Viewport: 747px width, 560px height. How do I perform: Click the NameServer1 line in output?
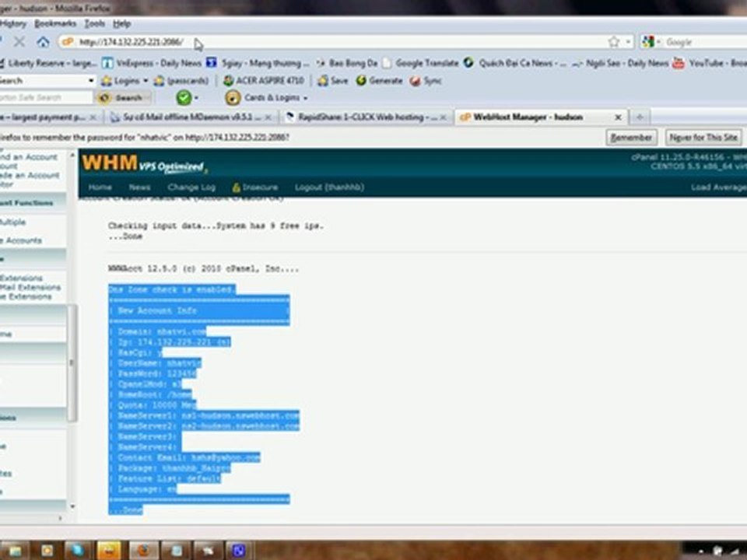[204, 415]
